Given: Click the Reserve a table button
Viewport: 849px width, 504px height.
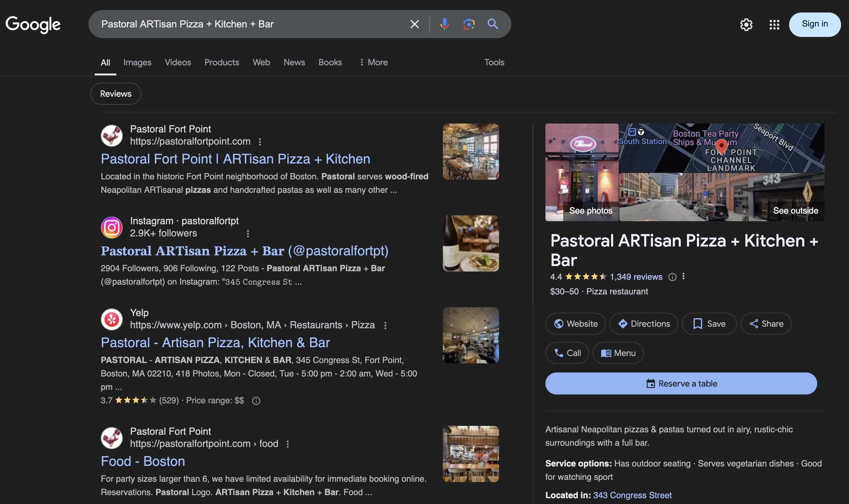Looking at the screenshot, I should pos(681,383).
